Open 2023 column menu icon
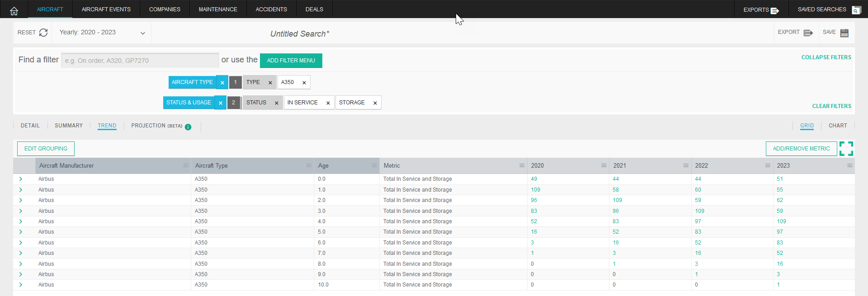This screenshot has height=296, width=868. (x=850, y=165)
